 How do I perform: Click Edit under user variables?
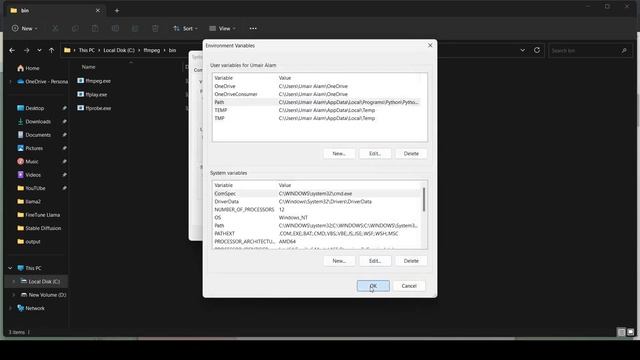(x=375, y=153)
